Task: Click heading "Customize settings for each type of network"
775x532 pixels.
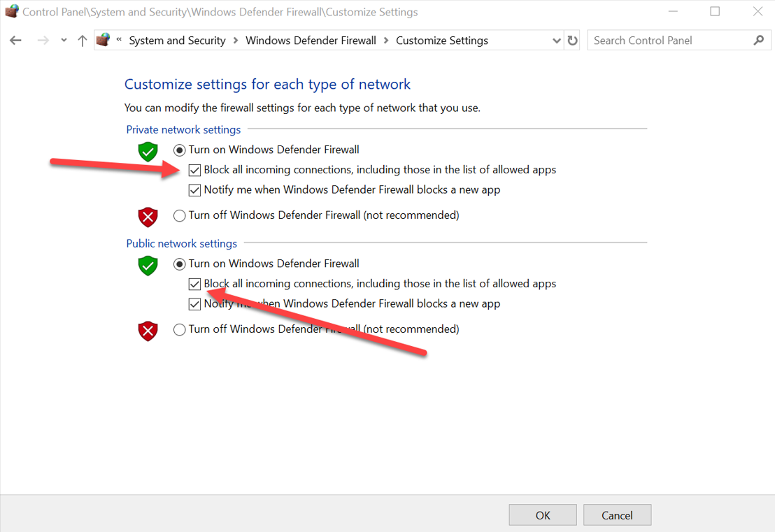Action: click(x=267, y=85)
